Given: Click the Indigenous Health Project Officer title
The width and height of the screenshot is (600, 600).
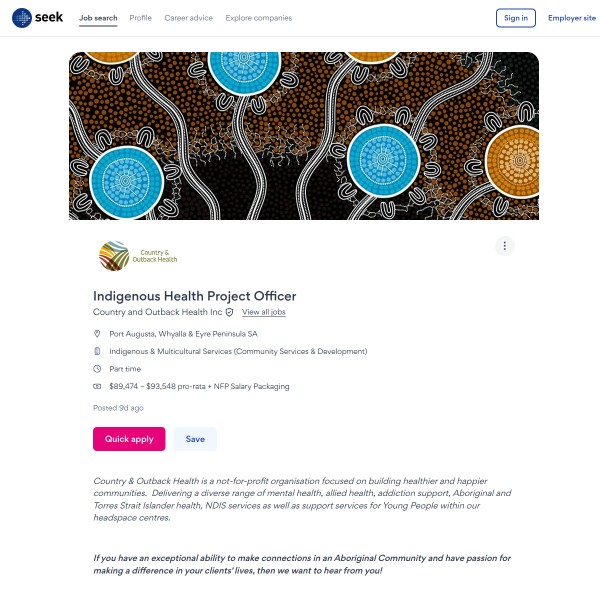Looking at the screenshot, I should pos(195,296).
